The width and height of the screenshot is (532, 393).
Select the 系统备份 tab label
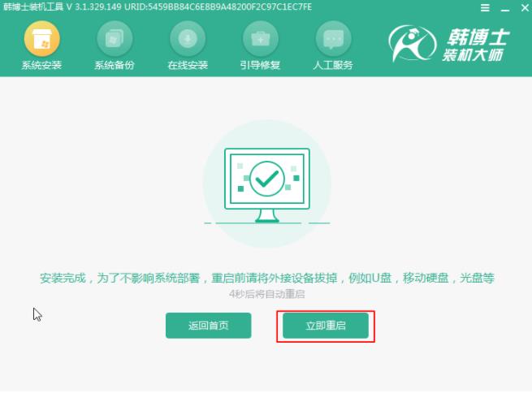click(x=115, y=65)
